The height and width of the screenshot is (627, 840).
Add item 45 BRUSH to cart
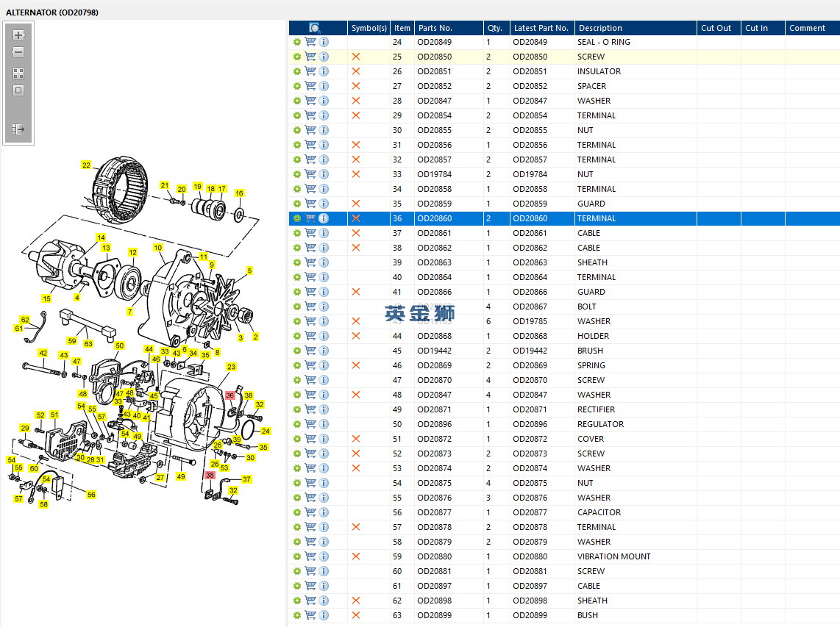click(x=310, y=351)
